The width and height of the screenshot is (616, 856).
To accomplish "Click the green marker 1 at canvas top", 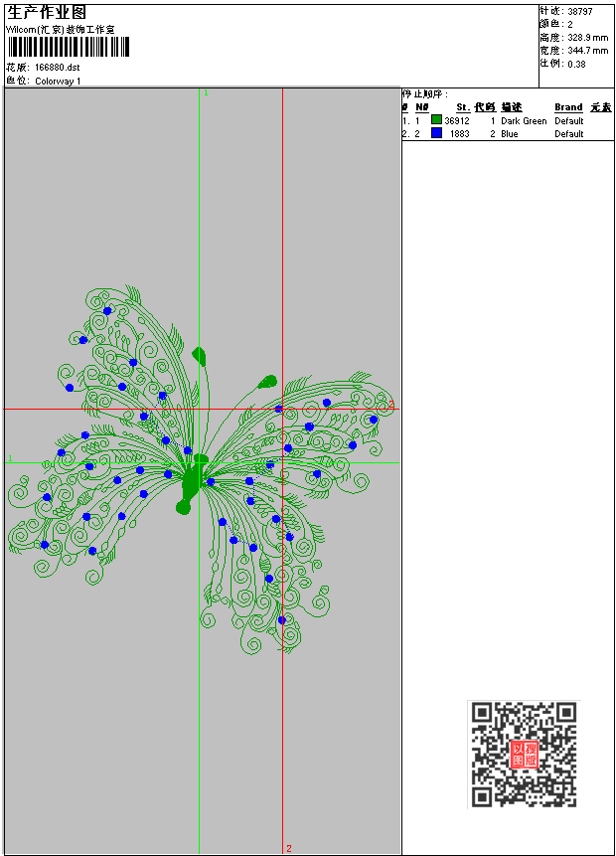I will tap(206, 92).
